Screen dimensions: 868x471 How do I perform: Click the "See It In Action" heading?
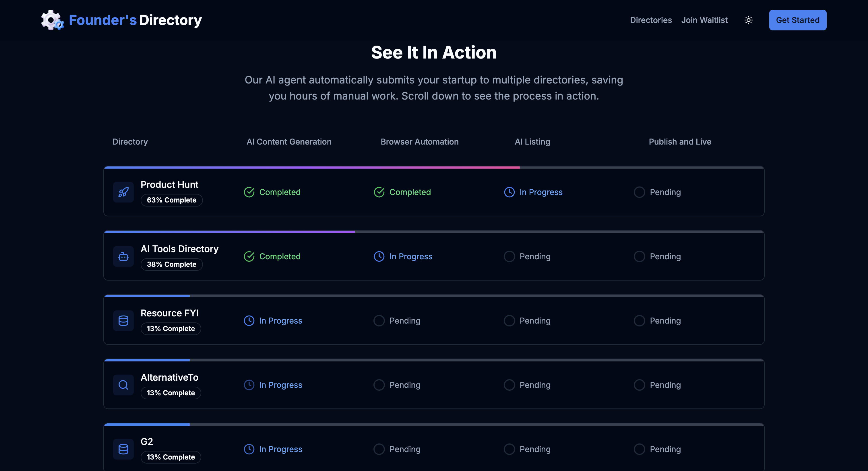434,52
